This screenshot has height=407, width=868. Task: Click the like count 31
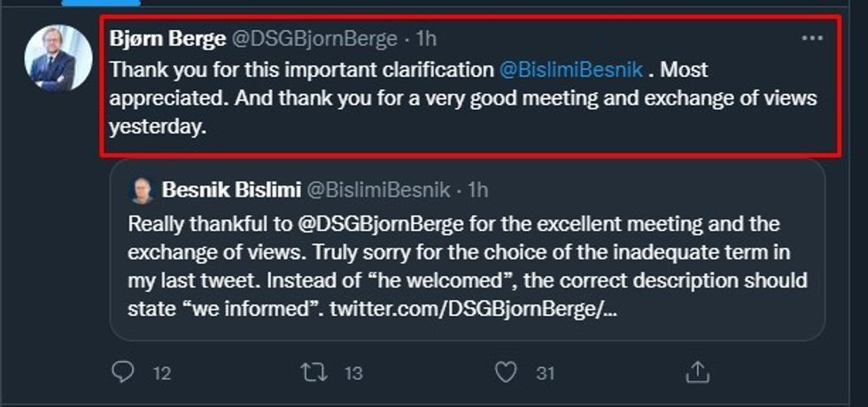(x=545, y=373)
